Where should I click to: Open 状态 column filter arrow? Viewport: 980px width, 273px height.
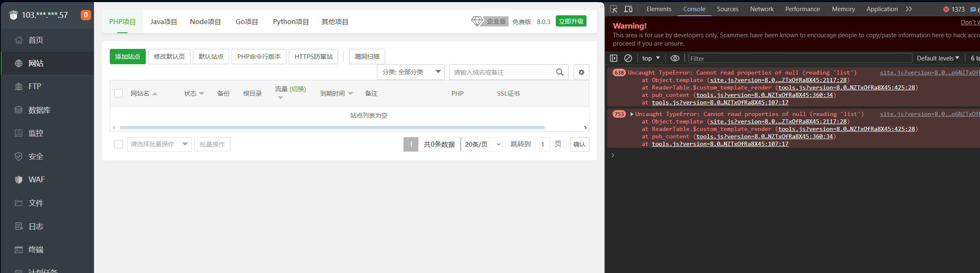[x=202, y=94]
